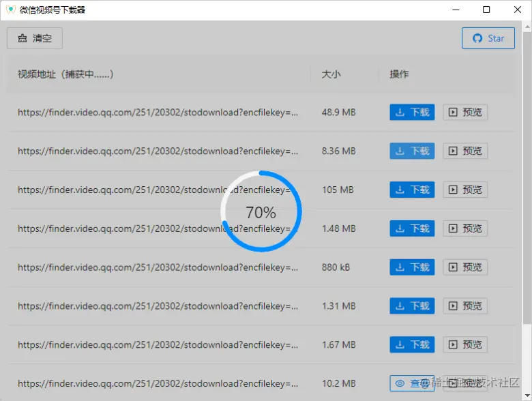This screenshot has width=532, height=401.
Task: Click the URL in the 1.31 MB row
Action: pos(158,306)
